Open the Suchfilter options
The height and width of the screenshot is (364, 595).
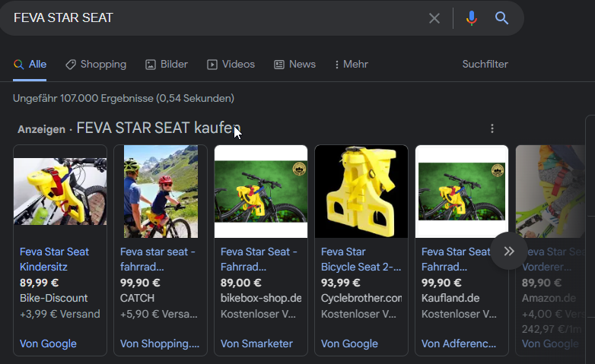[485, 65]
